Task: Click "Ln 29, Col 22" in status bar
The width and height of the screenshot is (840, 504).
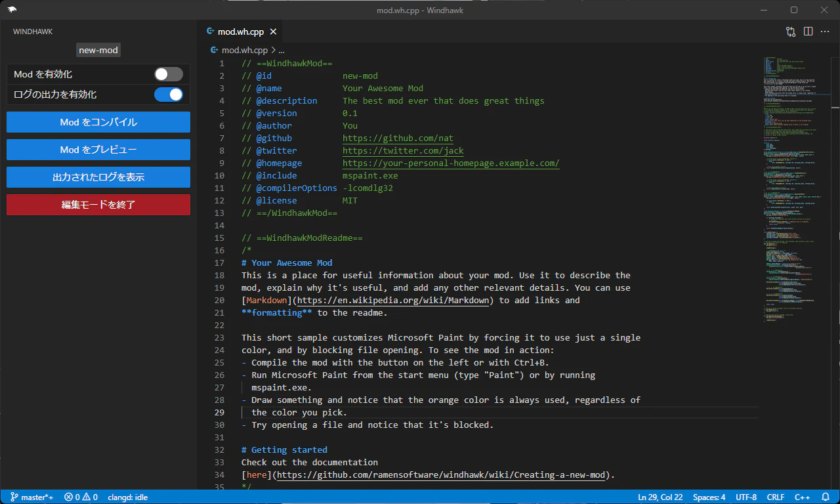Action: coord(660,497)
